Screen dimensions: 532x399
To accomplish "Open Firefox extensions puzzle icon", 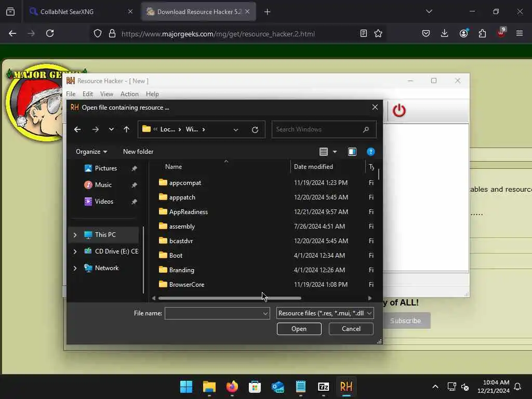I will (482, 33).
